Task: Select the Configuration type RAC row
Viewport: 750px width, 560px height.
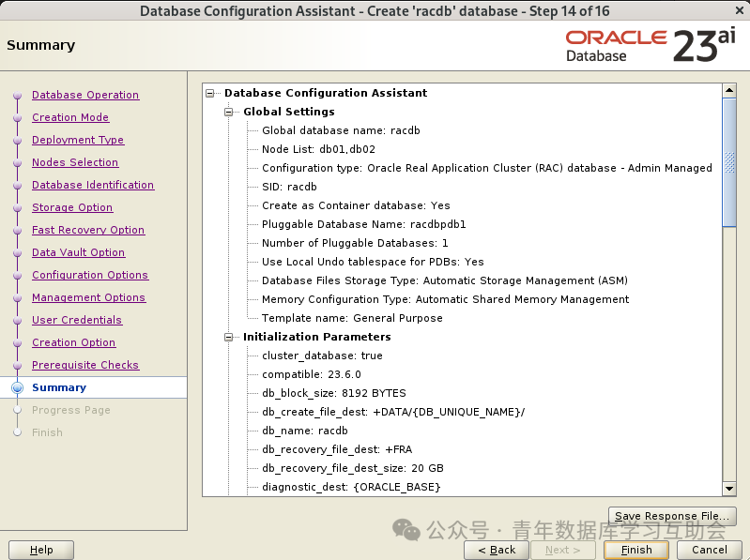Action: click(x=487, y=168)
